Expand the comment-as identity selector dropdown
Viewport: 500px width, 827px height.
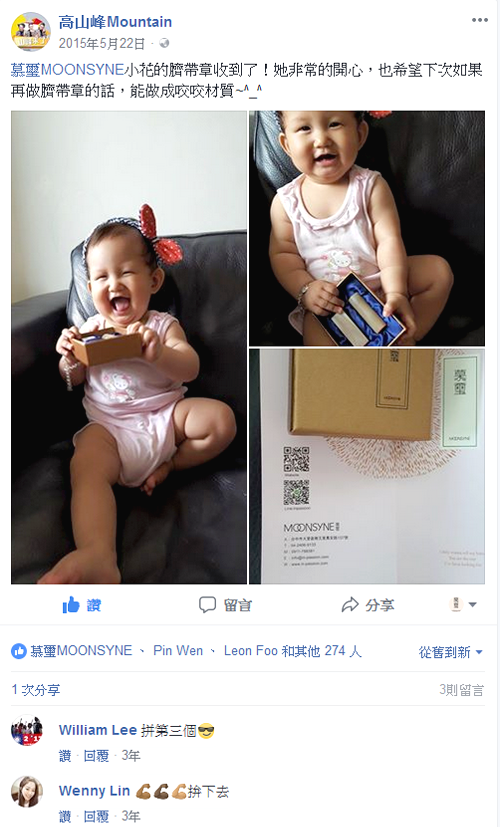click(463, 604)
